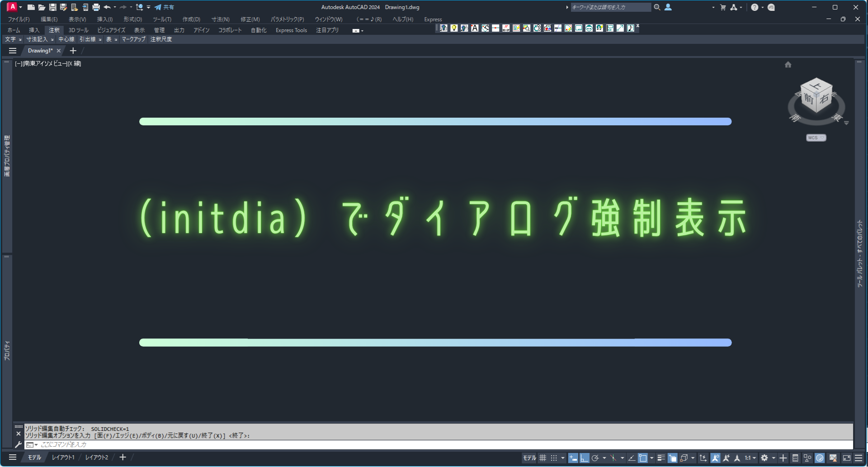The height and width of the screenshot is (467, 868).
Task: Click the command line customize wrench icon
Action: [18, 445]
